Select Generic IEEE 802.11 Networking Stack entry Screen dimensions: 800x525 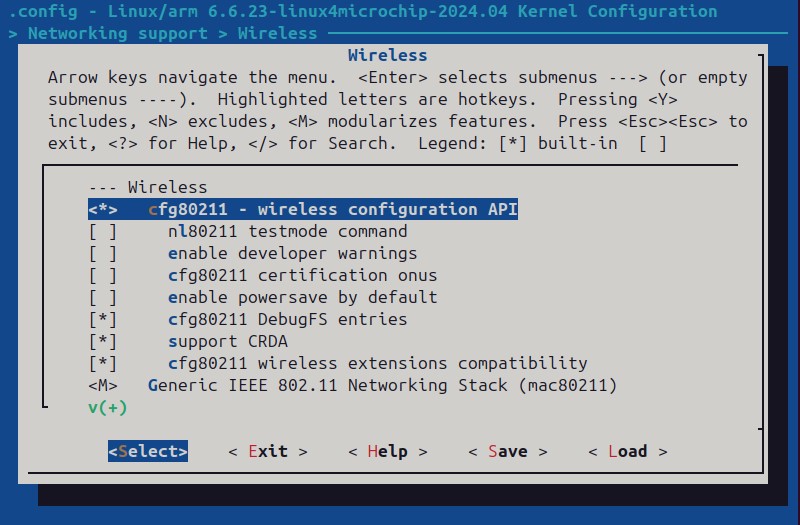pos(382,385)
